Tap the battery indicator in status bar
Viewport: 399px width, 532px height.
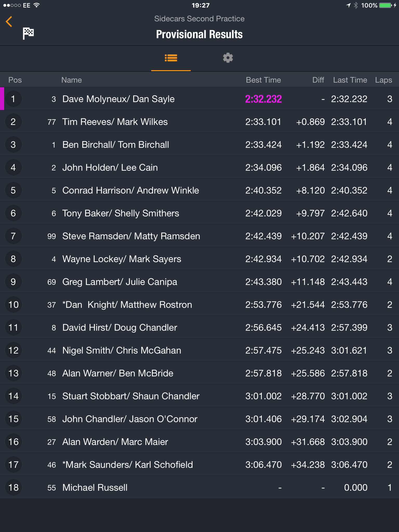pyautogui.click(x=385, y=5)
